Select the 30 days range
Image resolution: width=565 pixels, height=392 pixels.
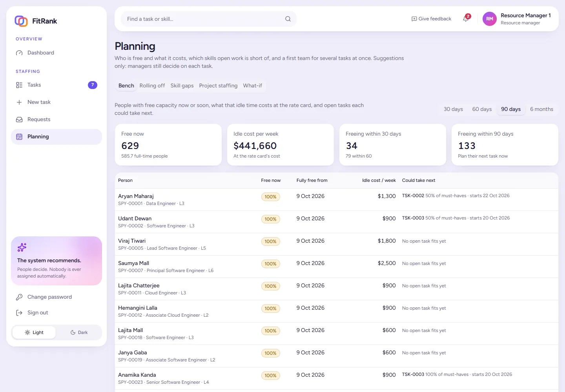453,109
